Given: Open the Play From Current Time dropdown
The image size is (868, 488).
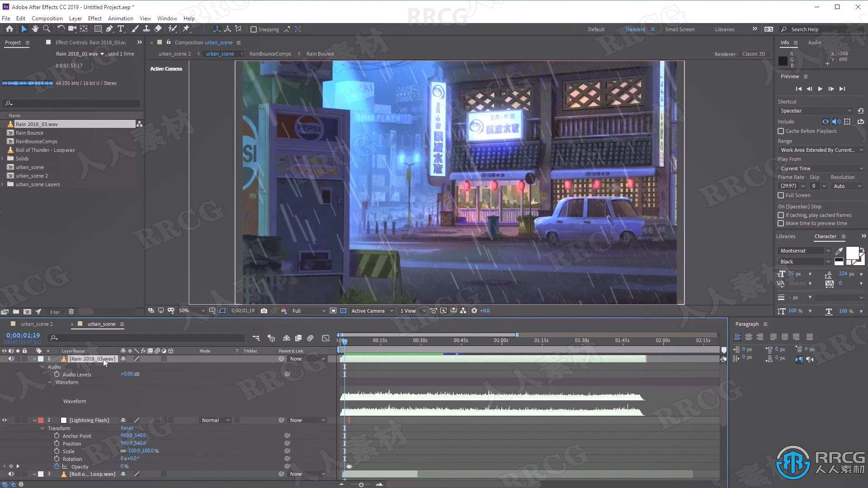Looking at the screenshot, I should [821, 169].
